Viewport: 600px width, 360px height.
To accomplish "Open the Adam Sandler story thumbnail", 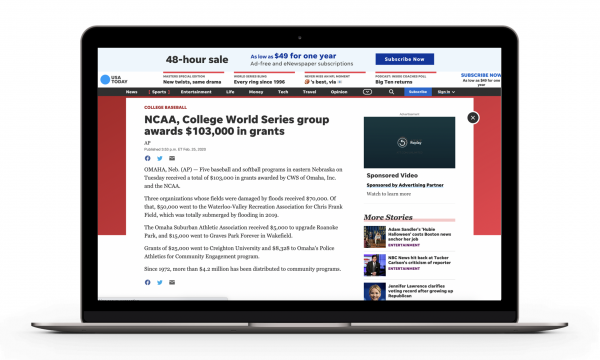I will point(375,237).
